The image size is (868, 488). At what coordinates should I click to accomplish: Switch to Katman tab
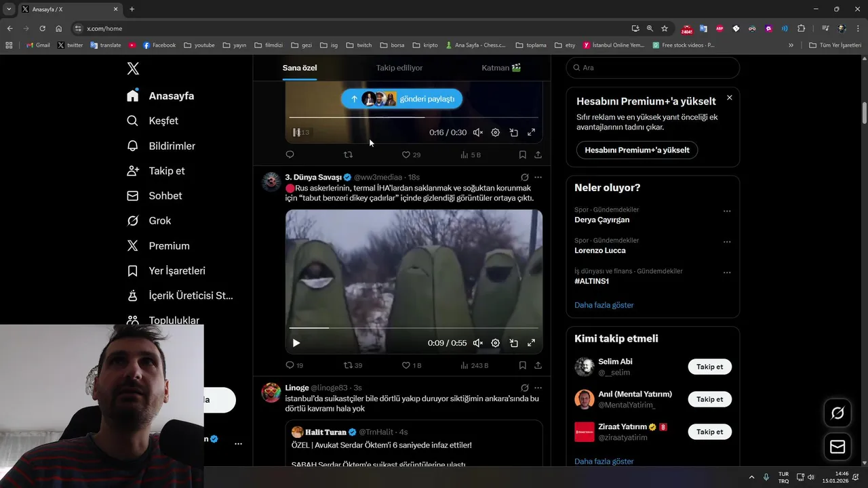[x=501, y=68]
